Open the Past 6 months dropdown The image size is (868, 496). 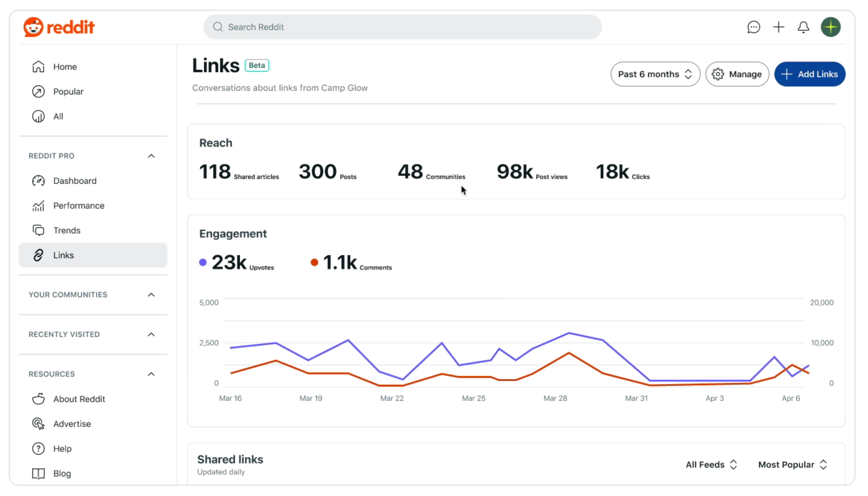click(655, 74)
